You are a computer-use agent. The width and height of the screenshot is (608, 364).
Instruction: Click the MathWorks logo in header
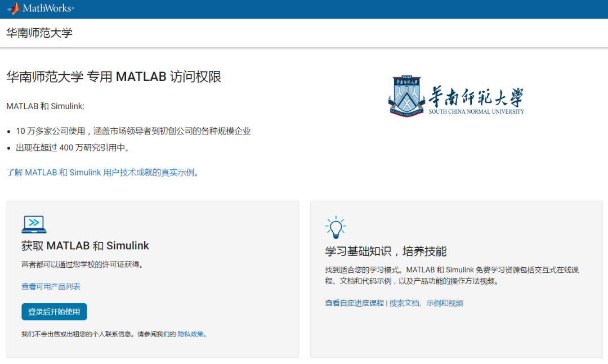click(41, 8)
